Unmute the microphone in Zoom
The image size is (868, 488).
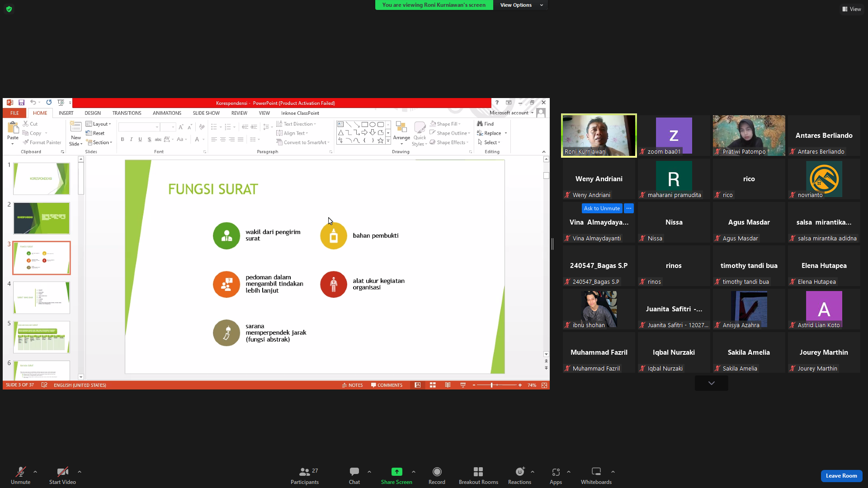pyautogui.click(x=20, y=476)
